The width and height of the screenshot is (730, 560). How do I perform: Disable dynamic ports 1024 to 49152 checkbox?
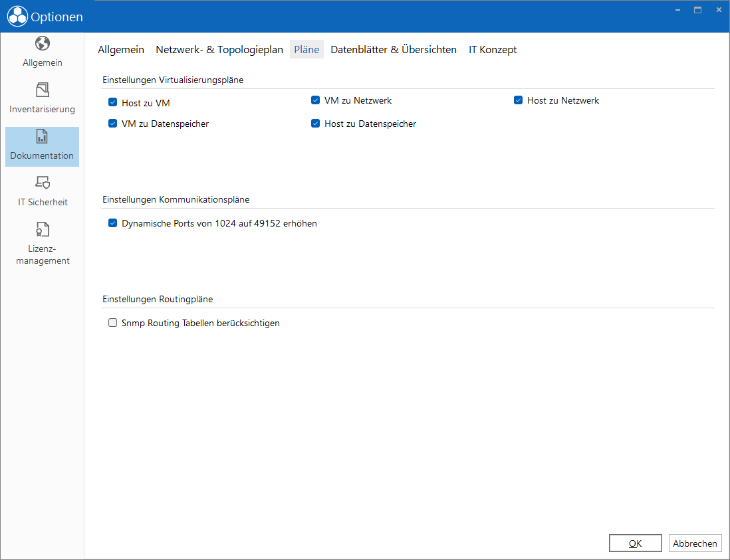(x=112, y=223)
